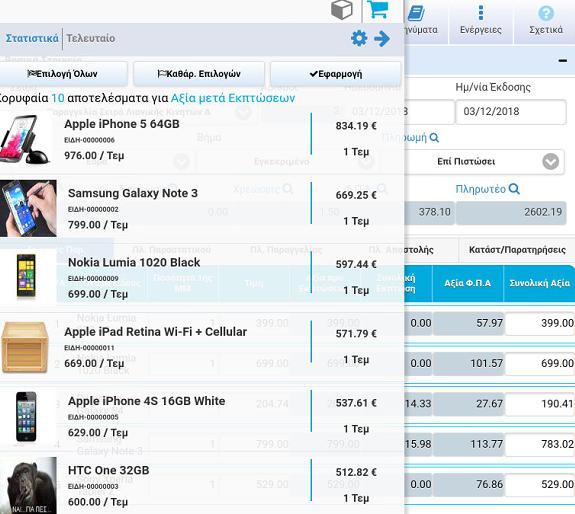Viewport: 575px width, 514px height.
Task: Click Samsung Galaxy Note 3 title
Action: point(133,193)
